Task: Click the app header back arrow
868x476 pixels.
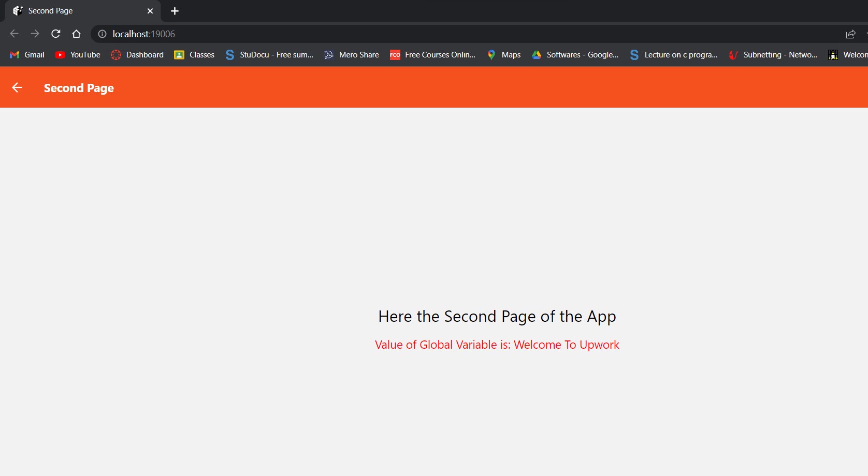Action: click(x=17, y=87)
